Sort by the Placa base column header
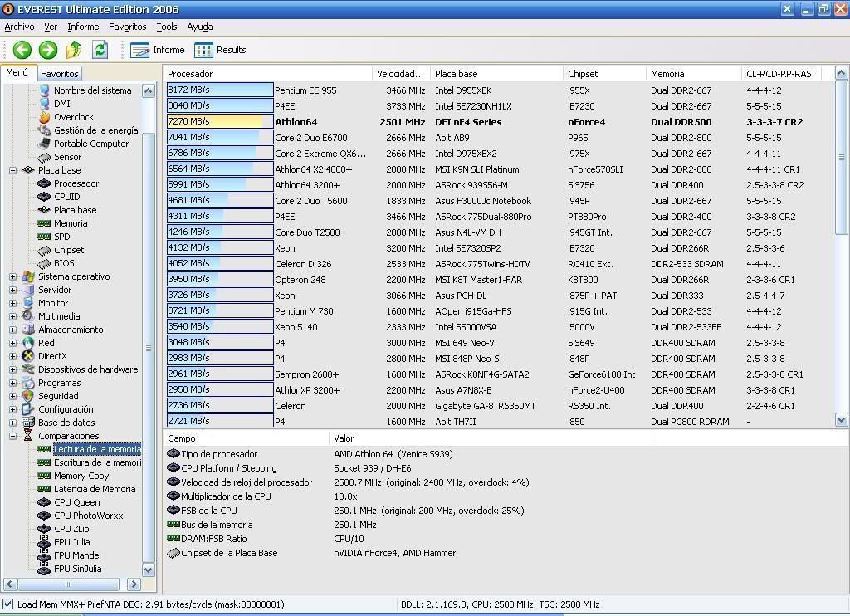 (x=497, y=74)
